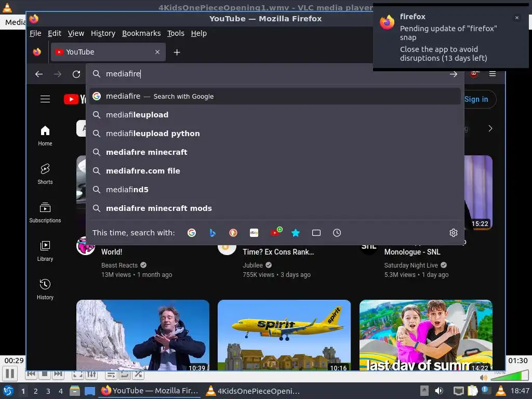Open Firefox View pinned tab icon

pyautogui.click(x=37, y=52)
